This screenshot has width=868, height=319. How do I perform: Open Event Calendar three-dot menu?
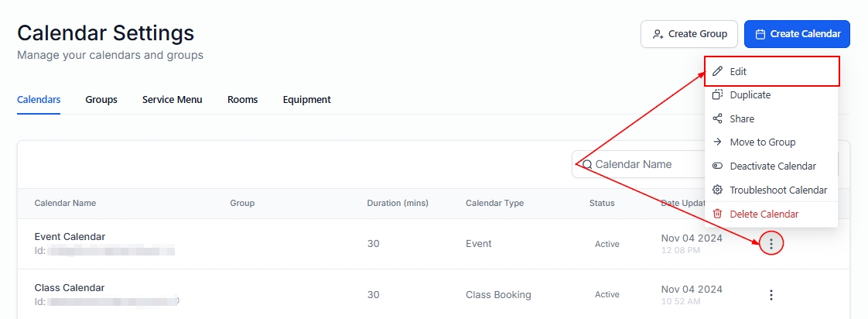coord(771,244)
